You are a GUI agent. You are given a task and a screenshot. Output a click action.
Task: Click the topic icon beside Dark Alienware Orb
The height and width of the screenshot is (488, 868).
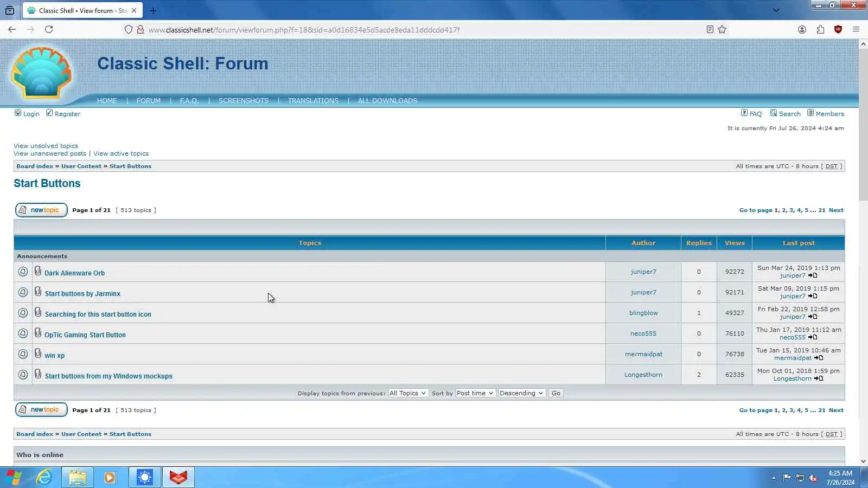click(x=23, y=272)
